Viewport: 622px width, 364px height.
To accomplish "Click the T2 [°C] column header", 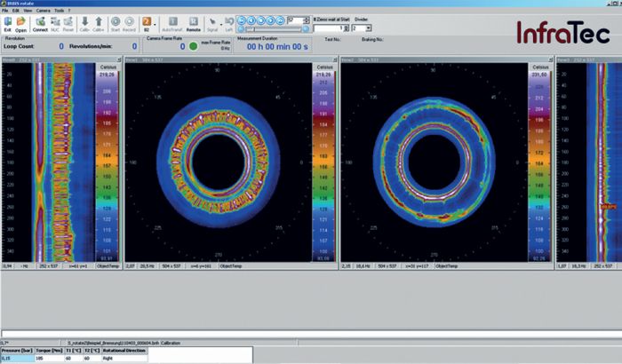I will pos(92,351).
